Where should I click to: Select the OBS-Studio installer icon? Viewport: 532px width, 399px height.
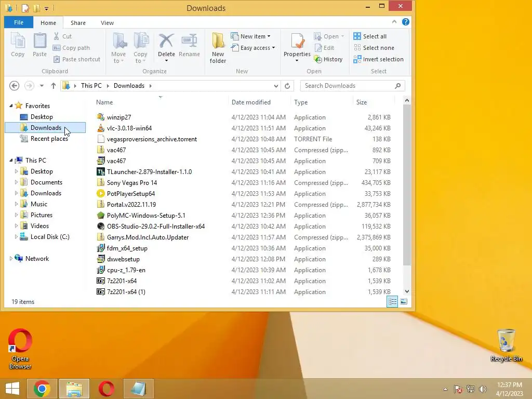[101, 227]
